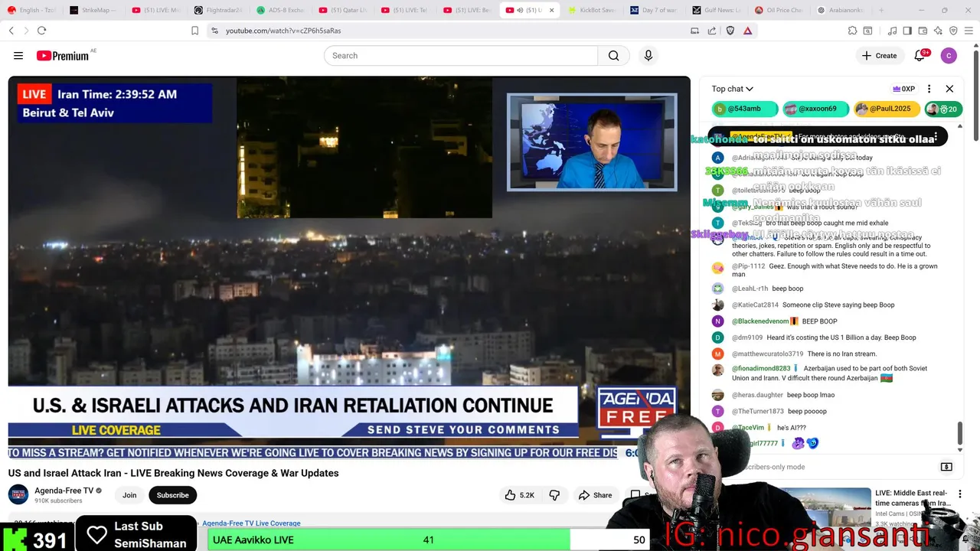The width and height of the screenshot is (980, 551).
Task: Click the video title text
Action: click(x=173, y=473)
